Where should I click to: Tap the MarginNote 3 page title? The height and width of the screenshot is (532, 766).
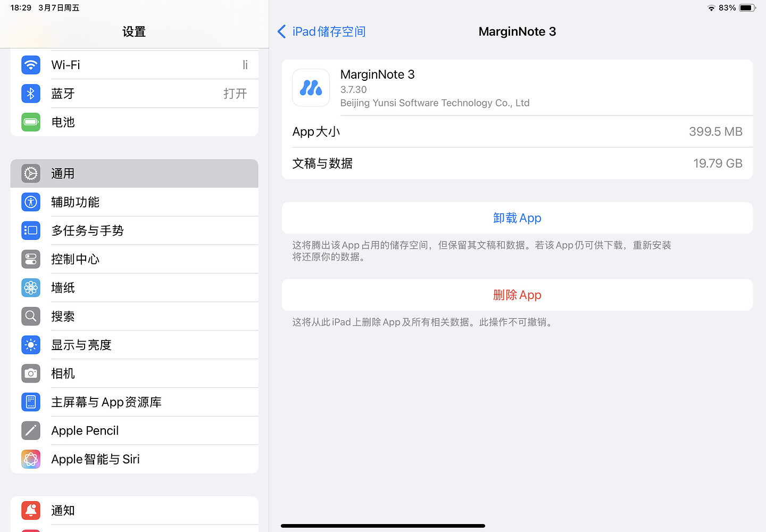[x=517, y=31]
